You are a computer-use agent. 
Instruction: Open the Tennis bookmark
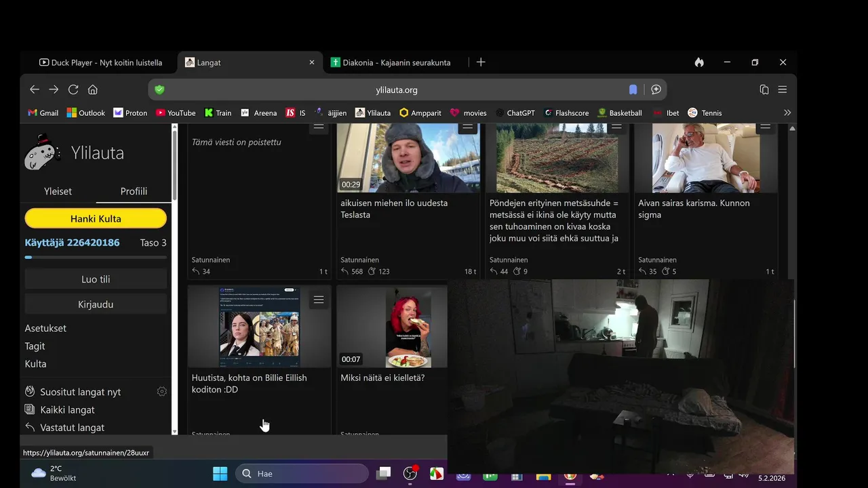(x=705, y=113)
